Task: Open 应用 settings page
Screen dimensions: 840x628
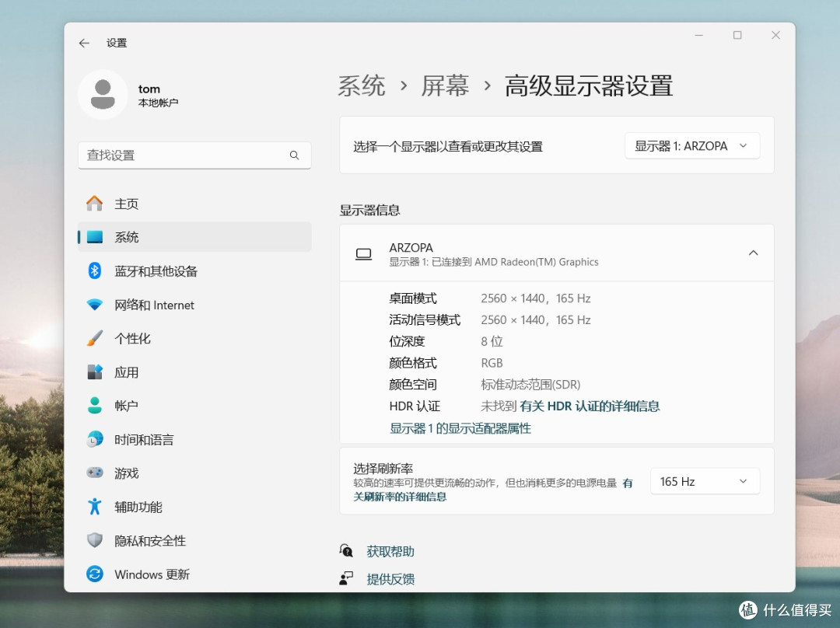Action: 194,372
